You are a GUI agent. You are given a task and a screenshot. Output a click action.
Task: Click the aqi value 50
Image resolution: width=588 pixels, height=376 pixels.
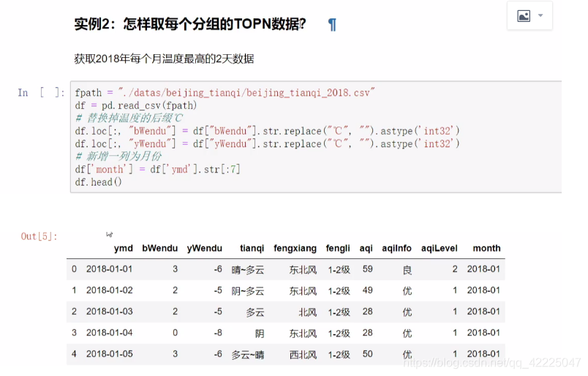(367, 354)
